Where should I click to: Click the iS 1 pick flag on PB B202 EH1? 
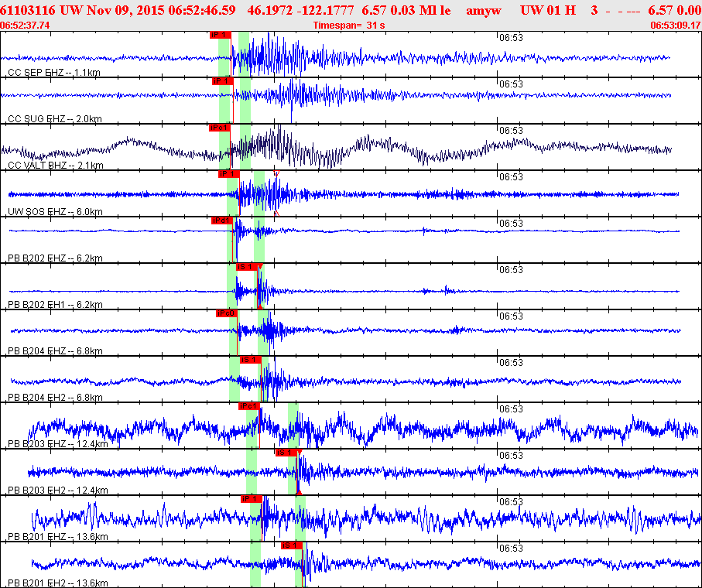(246, 267)
